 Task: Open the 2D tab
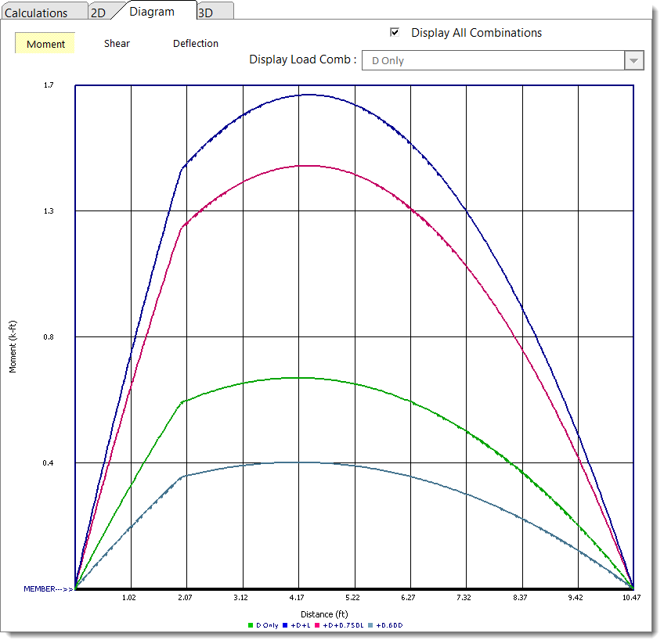[99, 13]
